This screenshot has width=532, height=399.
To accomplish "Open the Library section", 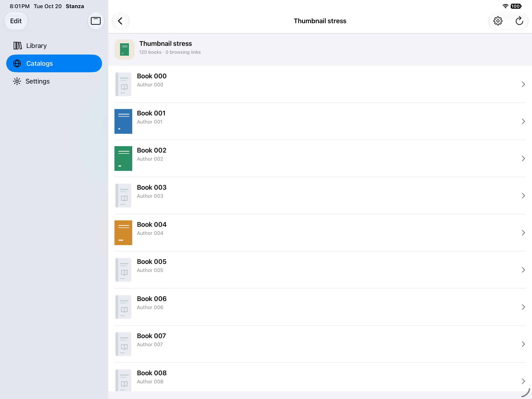I will (x=54, y=45).
